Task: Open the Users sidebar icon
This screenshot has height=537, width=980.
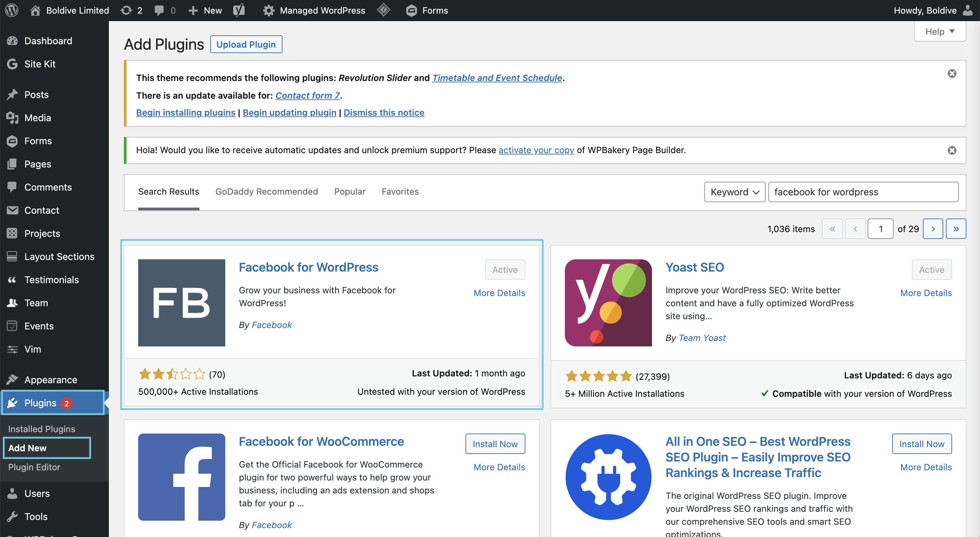Action: click(12, 493)
